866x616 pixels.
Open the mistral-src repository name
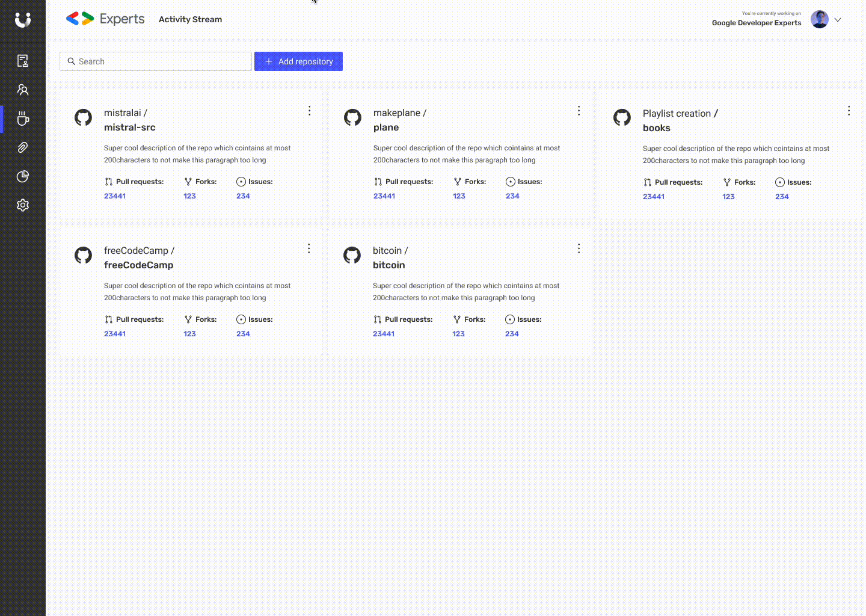click(x=130, y=128)
